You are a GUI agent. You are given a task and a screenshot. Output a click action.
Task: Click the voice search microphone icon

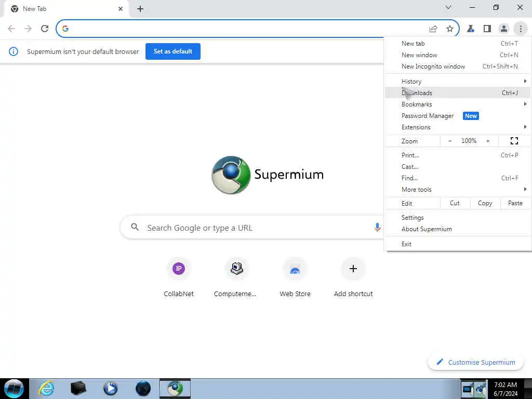point(377,228)
